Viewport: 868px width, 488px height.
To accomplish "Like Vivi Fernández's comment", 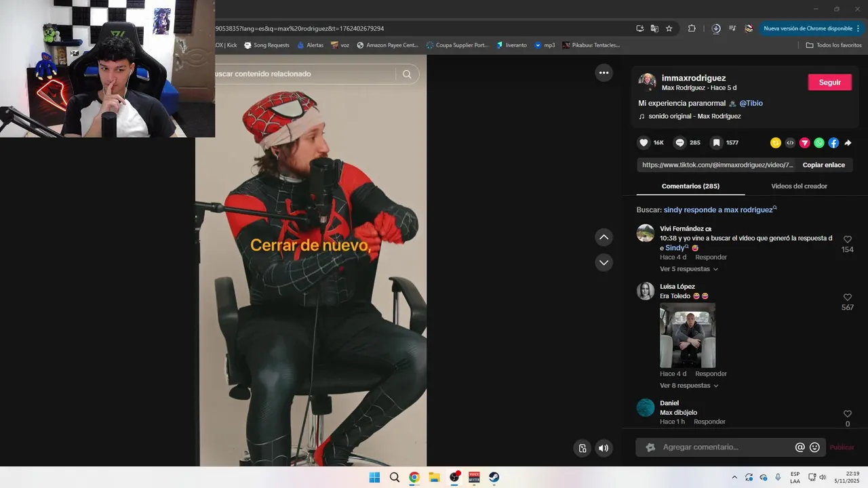I will point(847,239).
